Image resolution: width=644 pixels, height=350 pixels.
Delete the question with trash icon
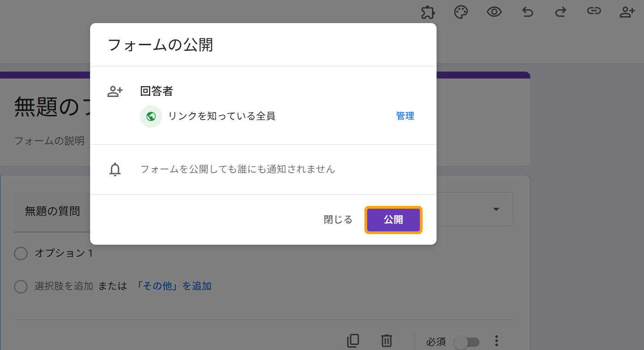(386, 341)
